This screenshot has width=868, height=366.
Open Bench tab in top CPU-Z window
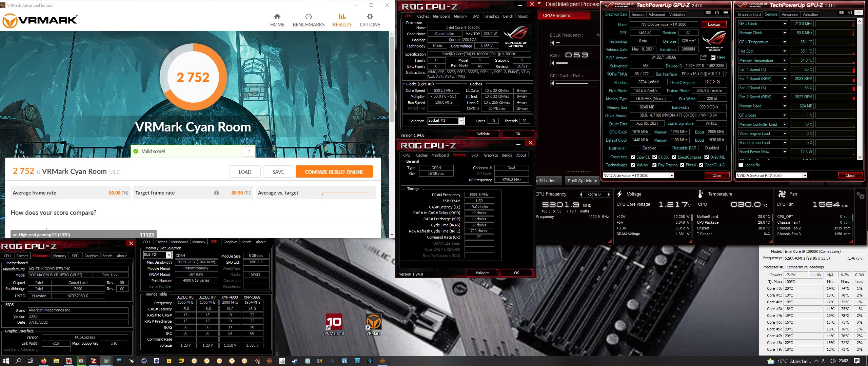click(x=508, y=16)
